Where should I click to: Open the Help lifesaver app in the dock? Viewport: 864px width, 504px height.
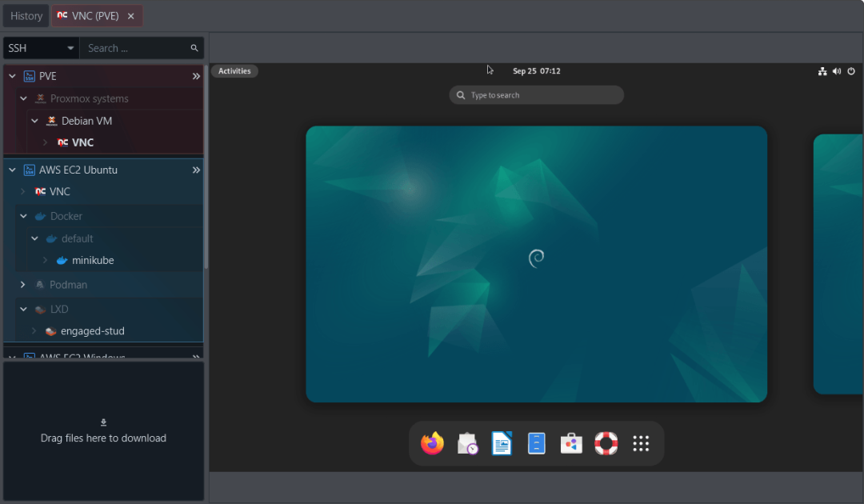(606, 443)
